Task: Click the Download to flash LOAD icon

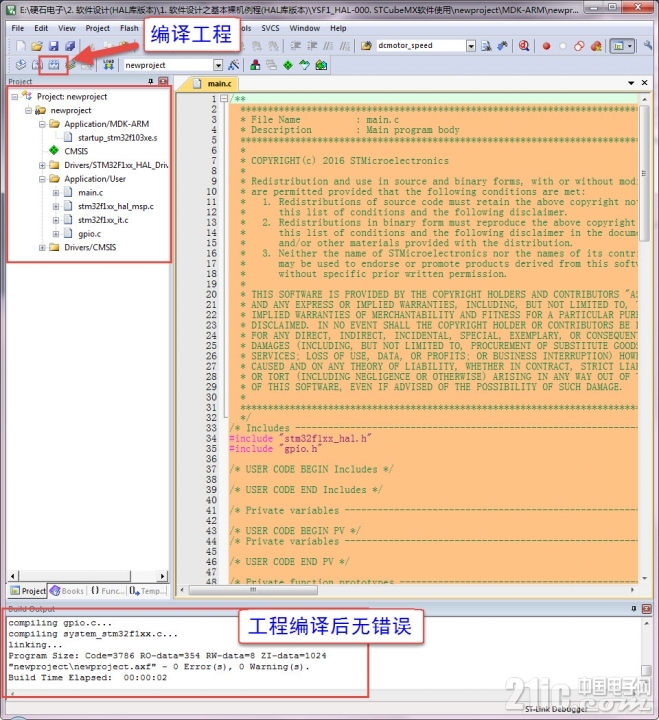Action: click(x=108, y=65)
